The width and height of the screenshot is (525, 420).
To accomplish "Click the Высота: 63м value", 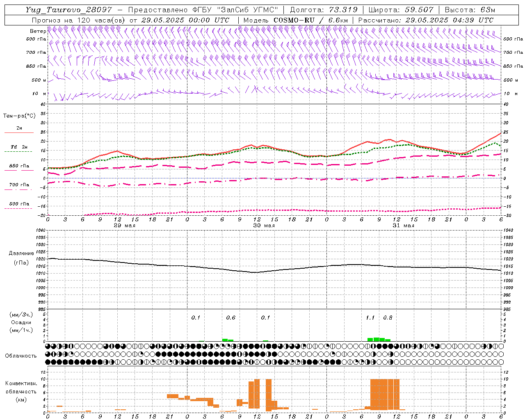I will [470, 10].
